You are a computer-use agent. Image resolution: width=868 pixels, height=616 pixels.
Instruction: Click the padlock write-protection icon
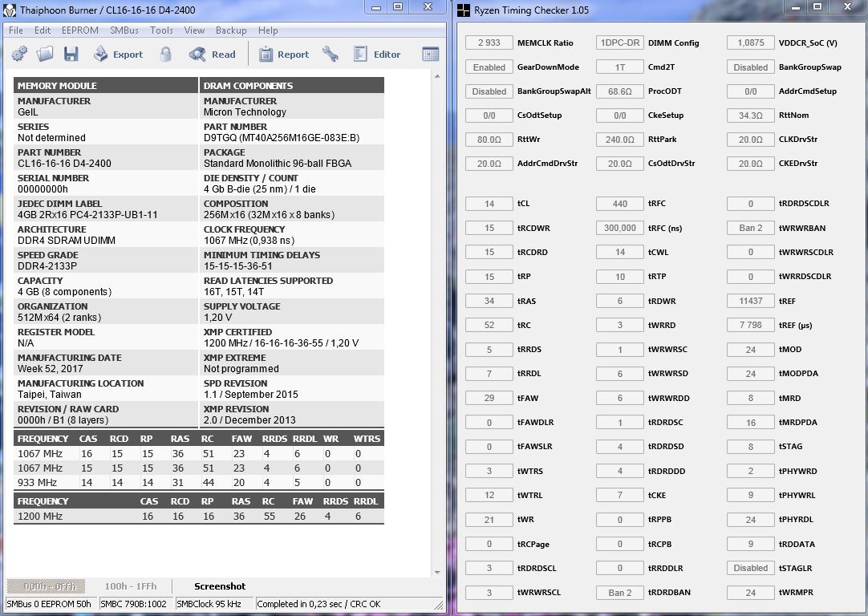tap(165, 54)
